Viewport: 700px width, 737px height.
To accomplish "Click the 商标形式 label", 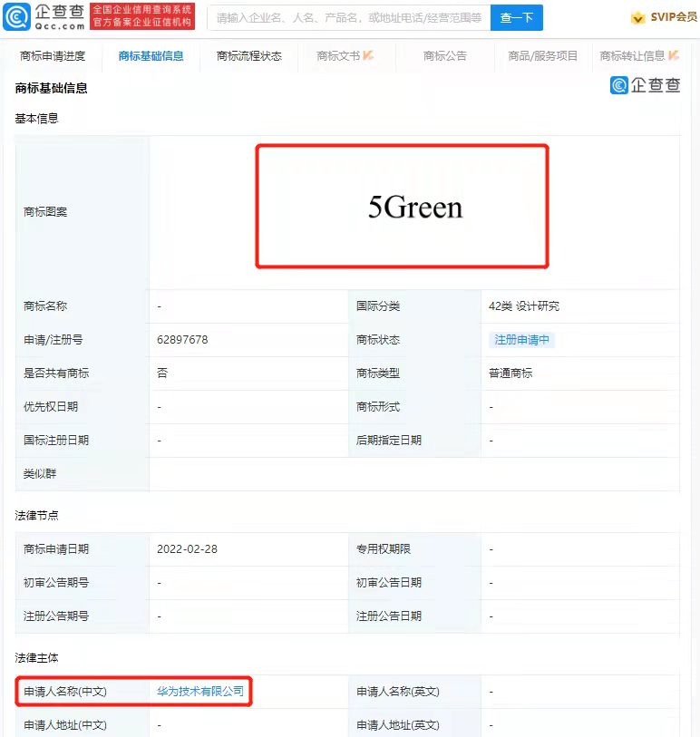I will tap(378, 406).
